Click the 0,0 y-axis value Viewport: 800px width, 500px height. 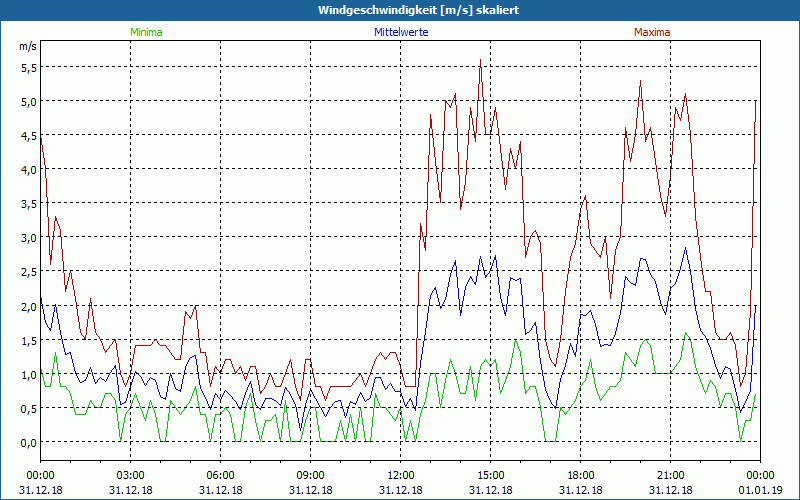[28, 442]
